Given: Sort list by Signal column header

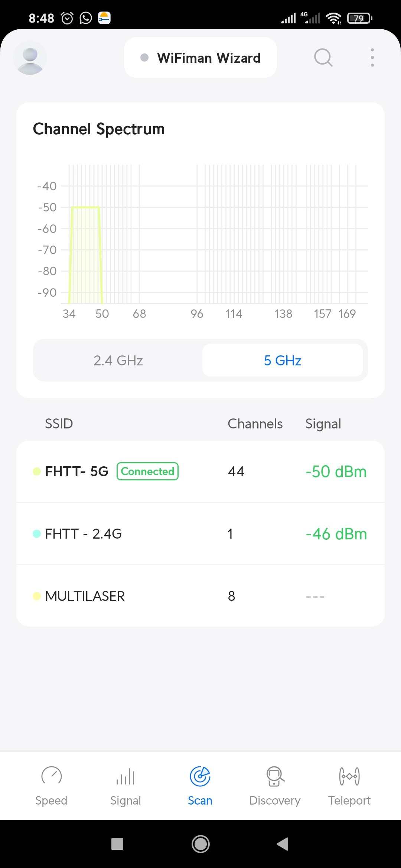Looking at the screenshot, I should coord(323,424).
